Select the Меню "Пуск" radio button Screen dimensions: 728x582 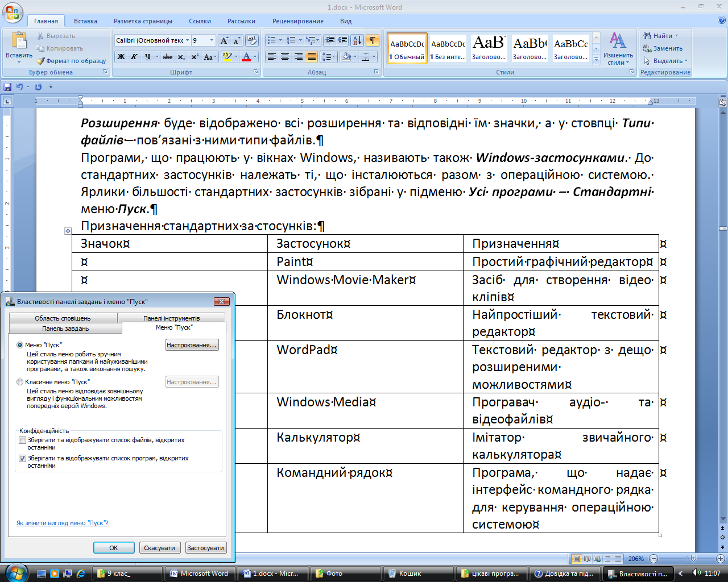click(x=20, y=345)
